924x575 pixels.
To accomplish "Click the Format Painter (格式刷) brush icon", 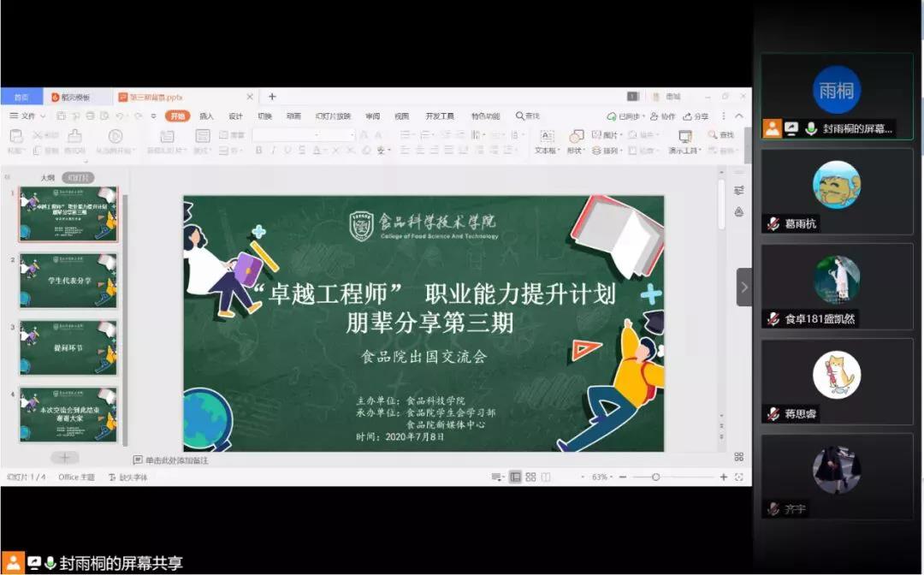I will (x=74, y=136).
